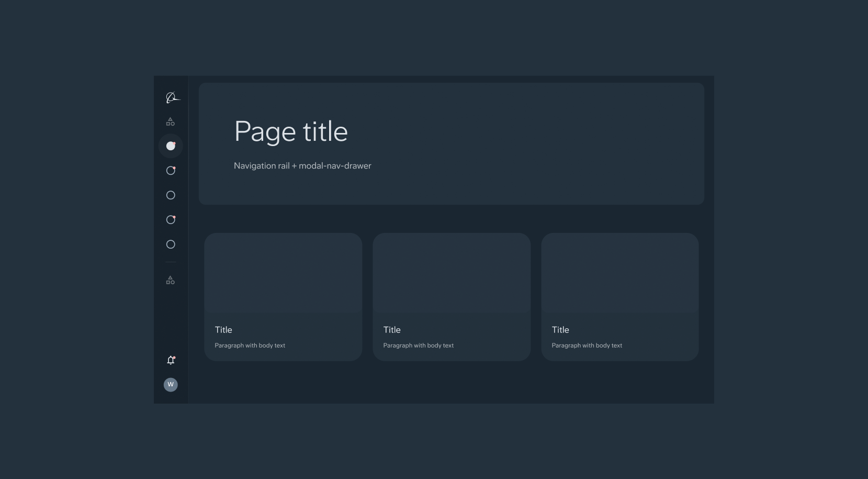
Task: Open the last card's image area
Action: coord(620,273)
